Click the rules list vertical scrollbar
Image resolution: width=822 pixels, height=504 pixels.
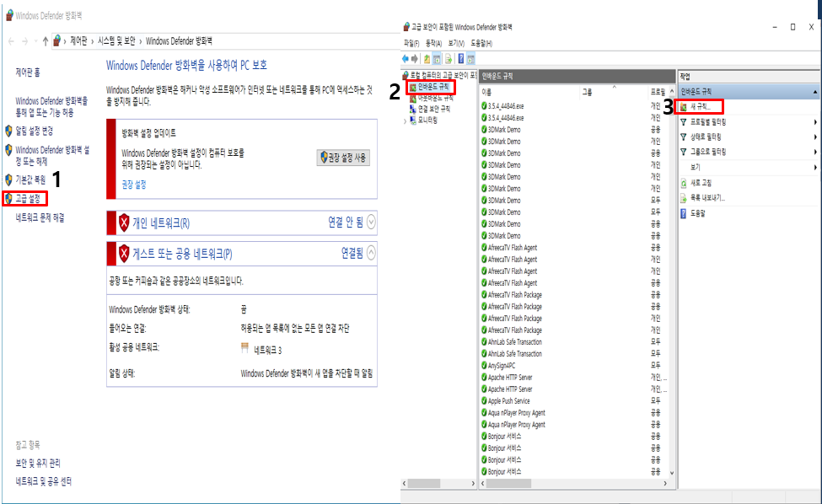[672, 281]
